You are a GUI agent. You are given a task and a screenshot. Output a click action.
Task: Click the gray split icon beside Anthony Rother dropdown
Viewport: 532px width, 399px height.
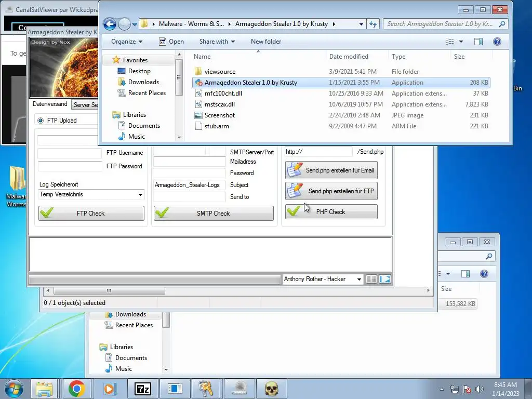coord(371,279)
